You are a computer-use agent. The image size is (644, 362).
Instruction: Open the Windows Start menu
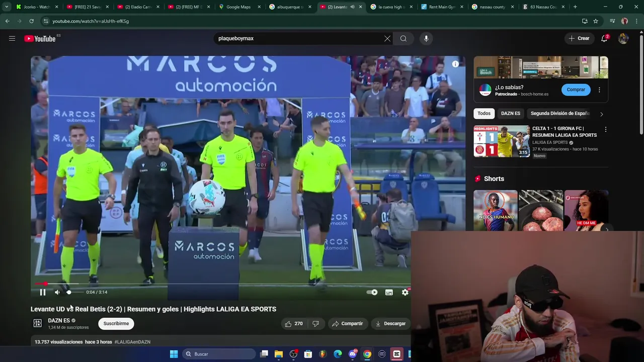coord(174,354)
